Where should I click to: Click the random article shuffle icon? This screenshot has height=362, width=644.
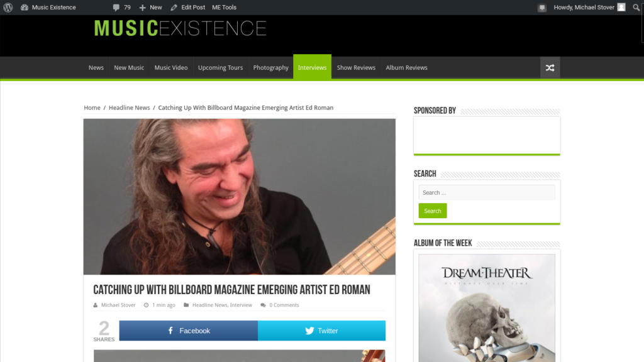pyautogui.click(x=550, y=68)
